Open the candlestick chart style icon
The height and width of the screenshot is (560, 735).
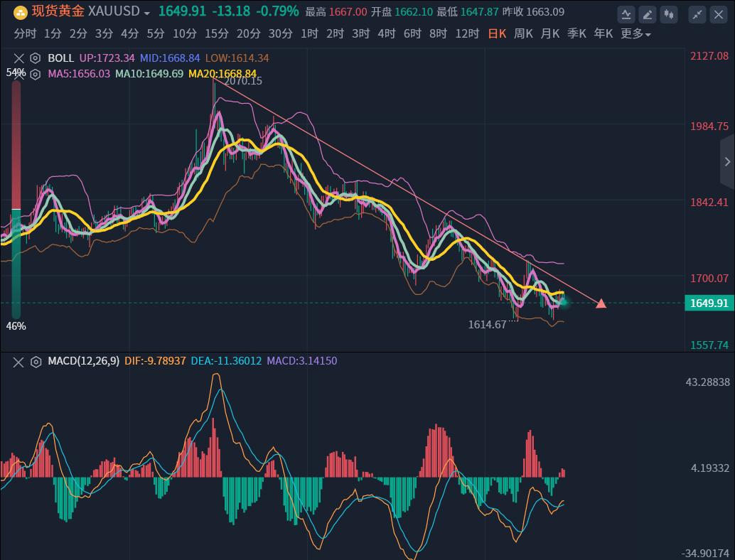pos(668,14)
